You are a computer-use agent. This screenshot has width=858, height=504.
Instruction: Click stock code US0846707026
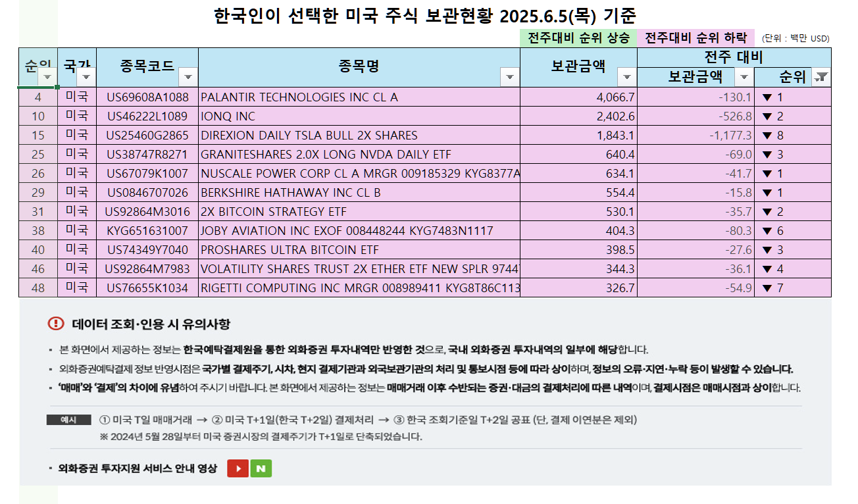(147, 193)
